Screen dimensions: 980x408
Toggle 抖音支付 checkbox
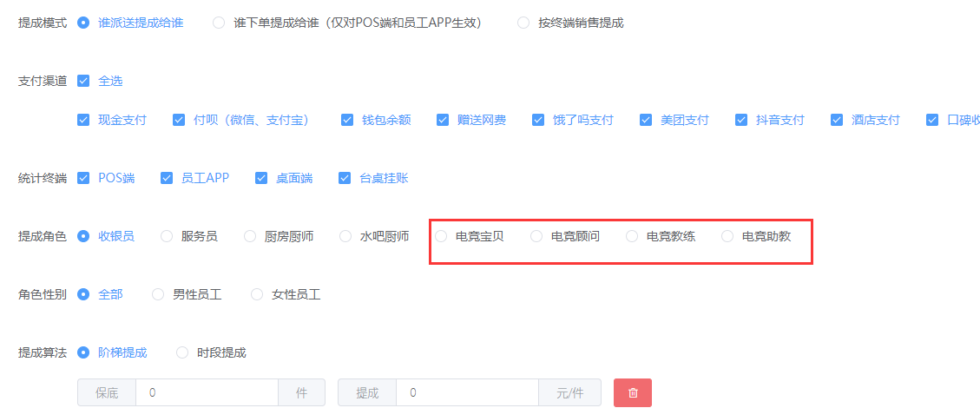pyautogui.click(x=741, y=120)
